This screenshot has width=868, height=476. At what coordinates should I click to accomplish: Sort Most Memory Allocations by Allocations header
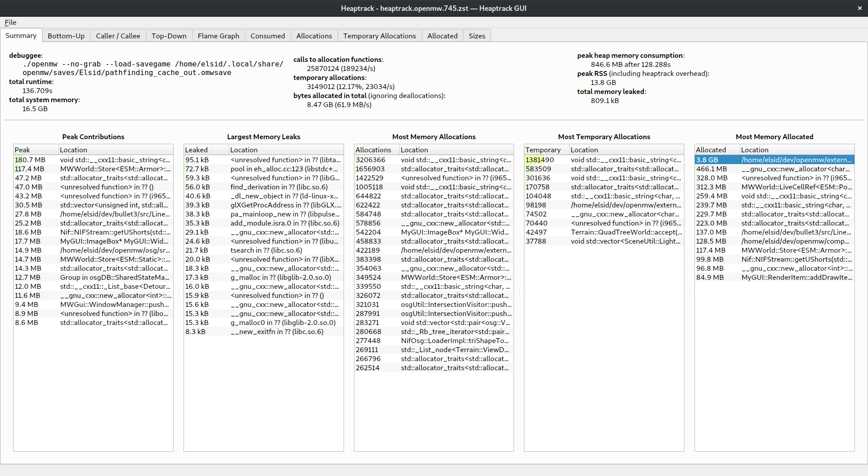[x=377, y=150]
